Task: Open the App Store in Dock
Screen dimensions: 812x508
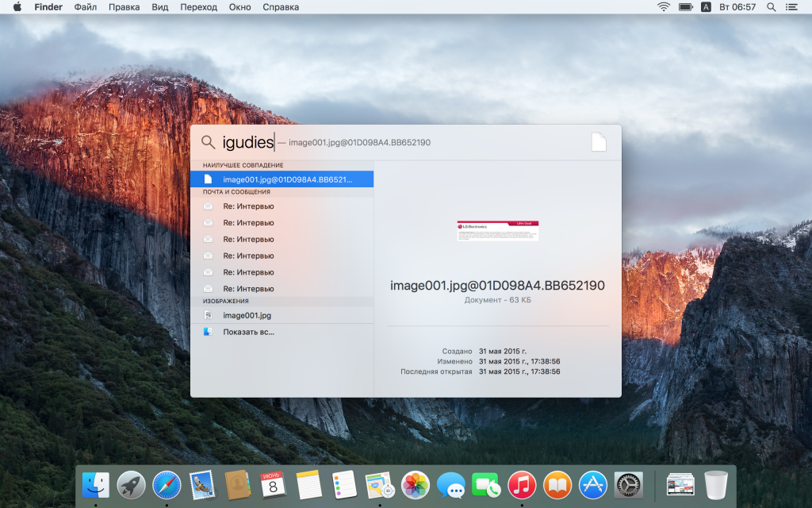Action: (592, 484)
